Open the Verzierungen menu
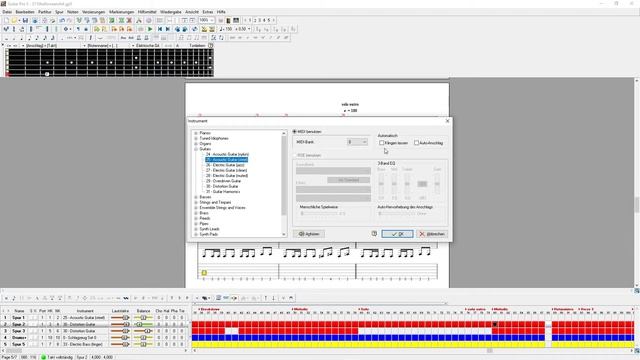 pos(93,12)
